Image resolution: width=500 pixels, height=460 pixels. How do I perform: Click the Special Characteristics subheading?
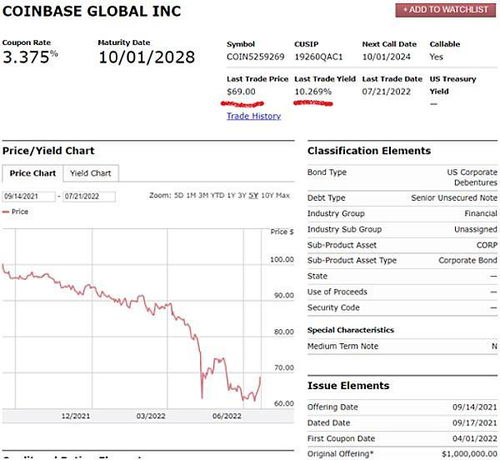[351, 330]
